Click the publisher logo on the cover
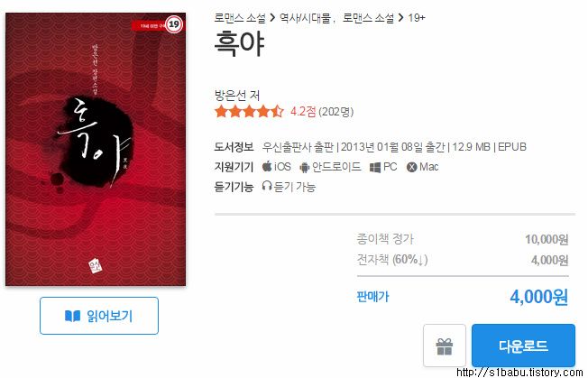588x378 pixels. coord(96,265)
